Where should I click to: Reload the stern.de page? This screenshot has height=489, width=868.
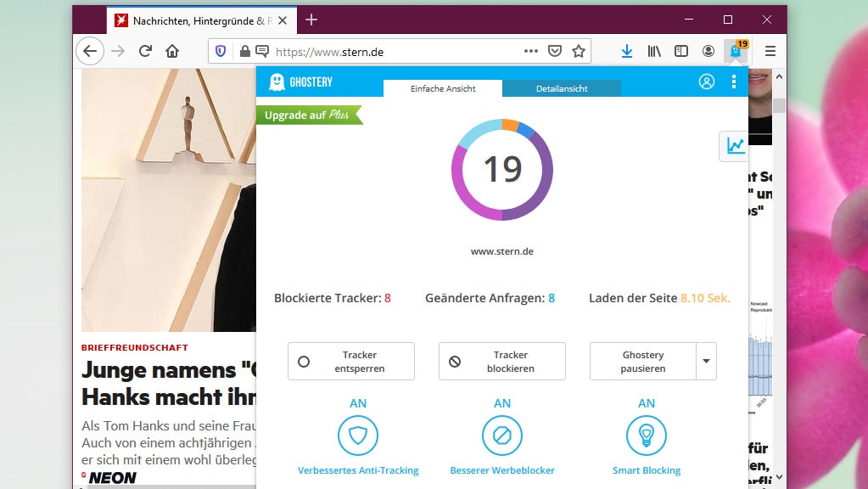click(145, 52)
